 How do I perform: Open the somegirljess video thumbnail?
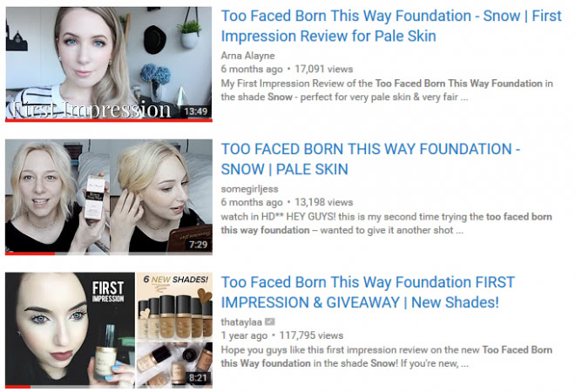109,197
